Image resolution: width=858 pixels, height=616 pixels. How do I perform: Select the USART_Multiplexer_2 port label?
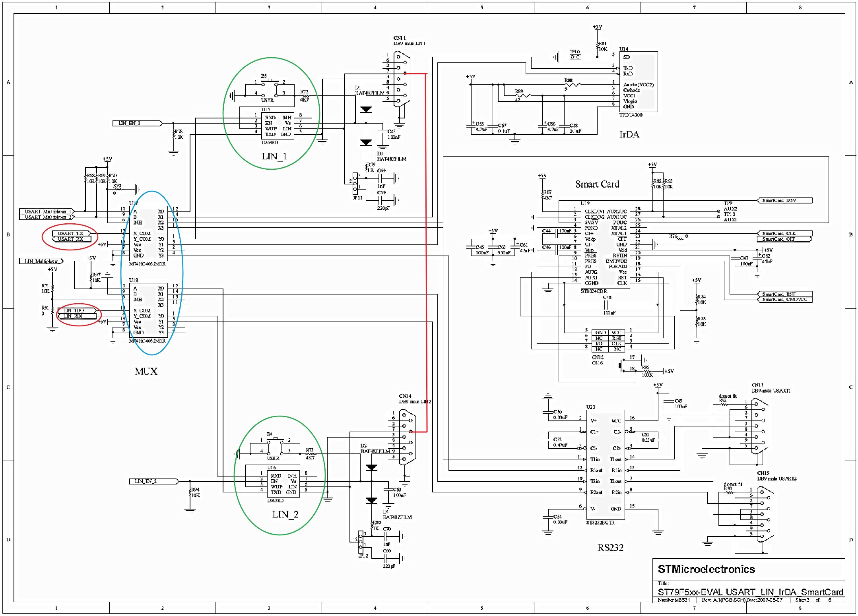[47, 217]
